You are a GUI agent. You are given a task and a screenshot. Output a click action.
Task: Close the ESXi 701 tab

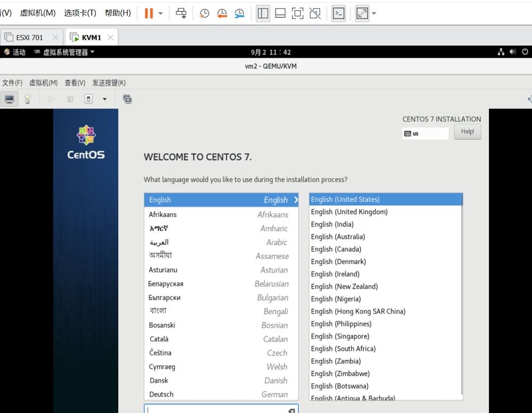pos(55,37)
